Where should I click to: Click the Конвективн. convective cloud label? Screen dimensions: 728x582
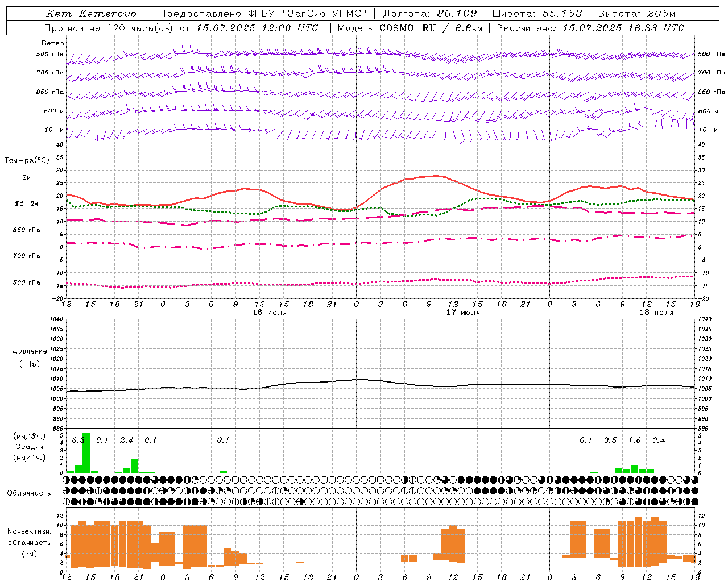[29, 531]
